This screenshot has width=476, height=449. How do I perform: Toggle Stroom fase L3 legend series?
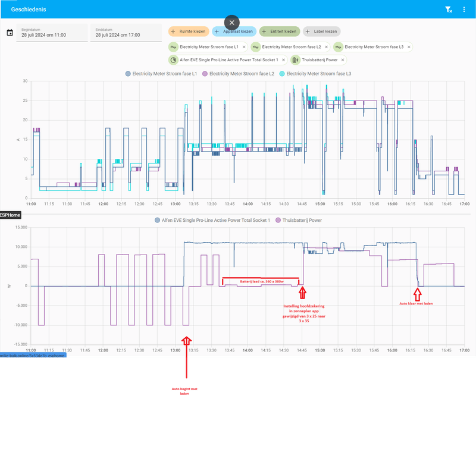pos(315,74)
